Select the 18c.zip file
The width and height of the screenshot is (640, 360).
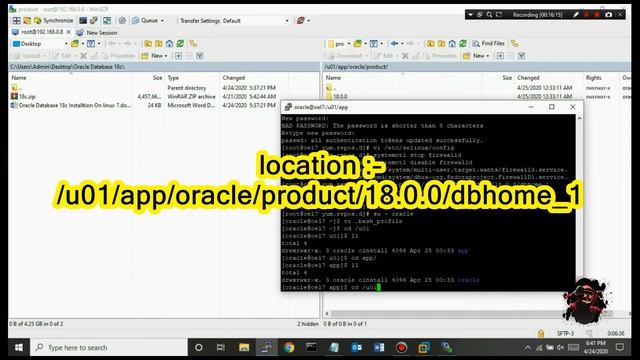[27, 97]
